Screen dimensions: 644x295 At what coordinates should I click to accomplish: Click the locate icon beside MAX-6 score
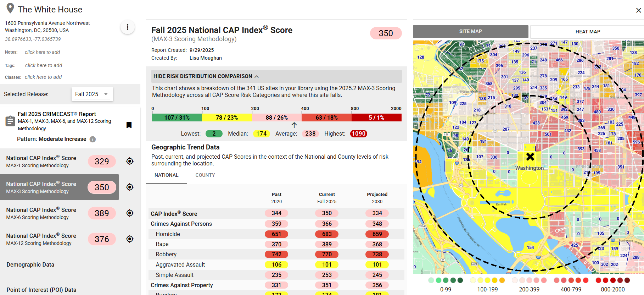click(x=130, y=213)
